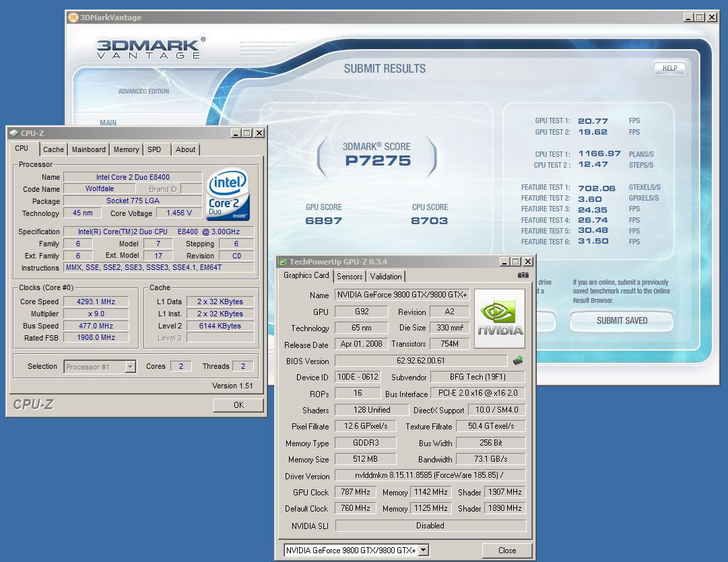Click the Driver Version field in GPU-Z

[x=430, y=475]
